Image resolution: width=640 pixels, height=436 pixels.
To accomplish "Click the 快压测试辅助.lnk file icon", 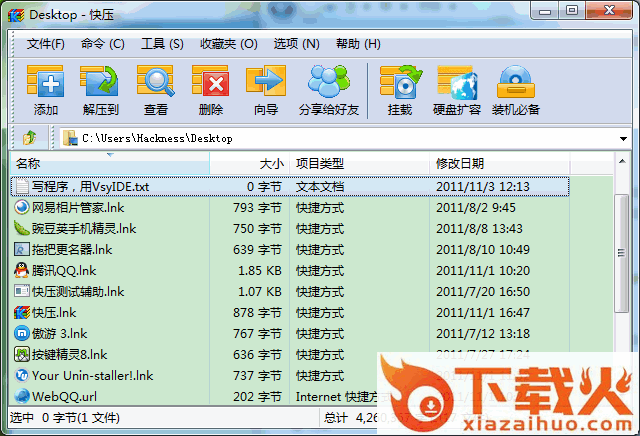I will coord(21,291).
